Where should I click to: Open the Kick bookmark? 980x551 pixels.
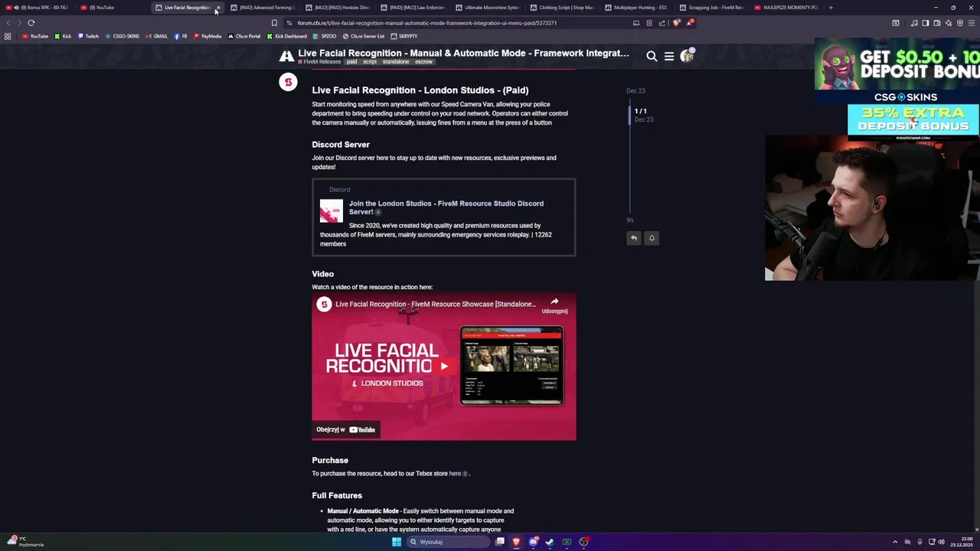tap(63, 36)
